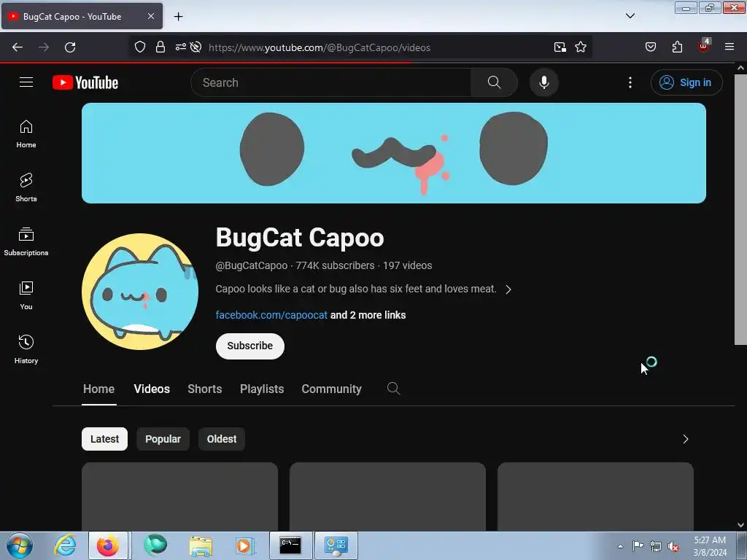
Task: Open the 'and 2 more links' text
Action: click(368, 315)
